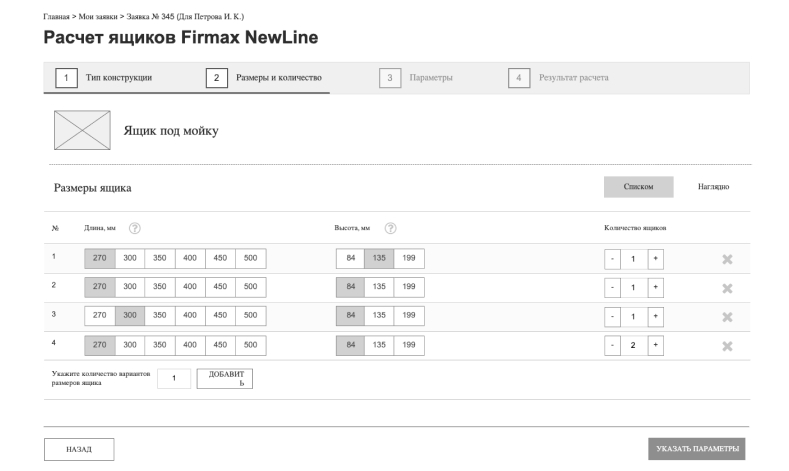Click quantity value field in row 1
The width and height of the screenshot is (789, 471).
tap(634, 259)
